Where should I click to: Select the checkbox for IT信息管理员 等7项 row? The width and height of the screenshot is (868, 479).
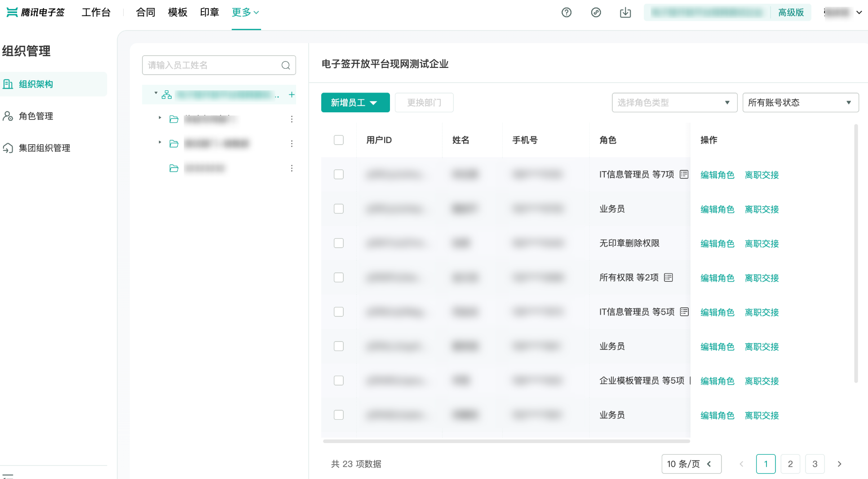click(x=339, y=174)
